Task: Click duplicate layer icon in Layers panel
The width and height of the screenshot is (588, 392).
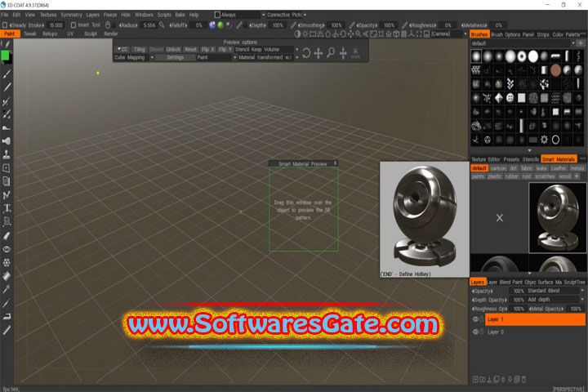Action: pyautogui.click(x=497, y=379)
